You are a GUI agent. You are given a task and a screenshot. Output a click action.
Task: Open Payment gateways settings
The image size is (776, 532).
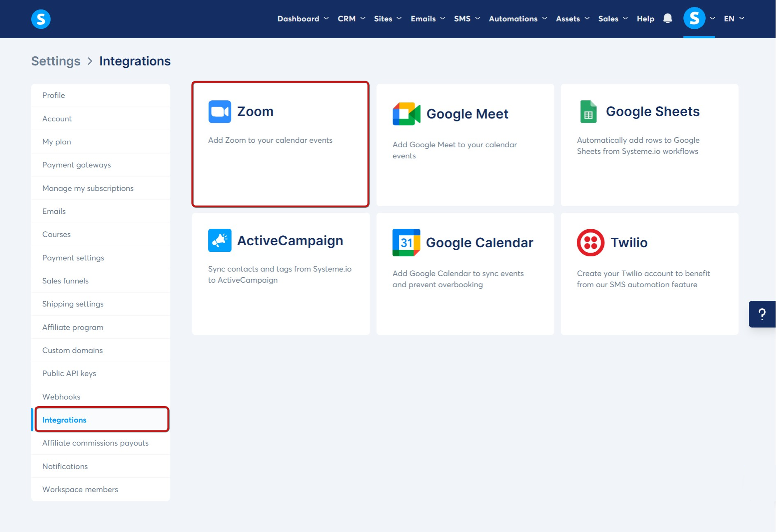pos(100,165)
